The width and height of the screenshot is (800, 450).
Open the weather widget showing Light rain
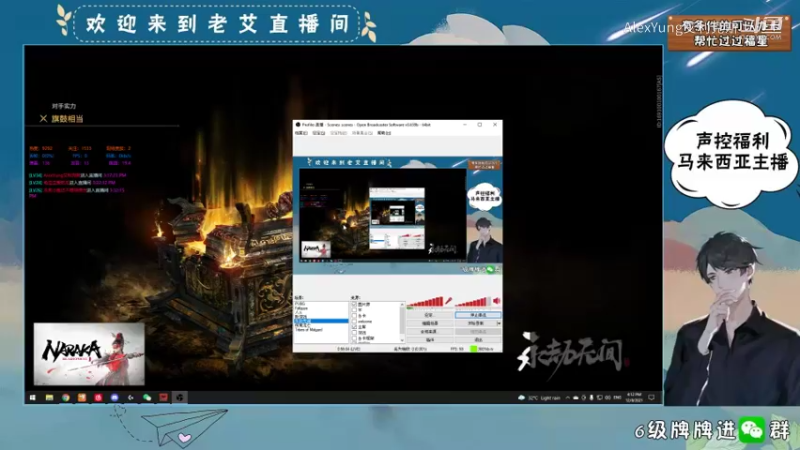540,397
